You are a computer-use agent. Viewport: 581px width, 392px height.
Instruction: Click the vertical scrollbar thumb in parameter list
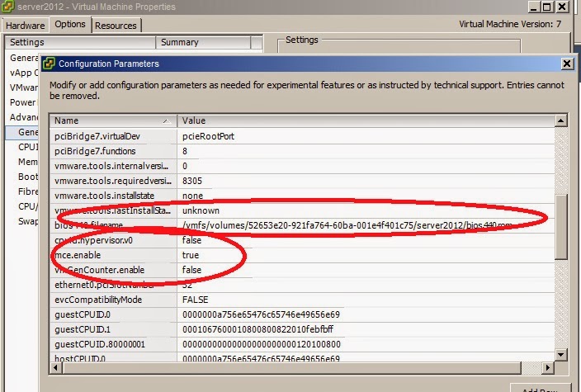(x=561, y=227)
